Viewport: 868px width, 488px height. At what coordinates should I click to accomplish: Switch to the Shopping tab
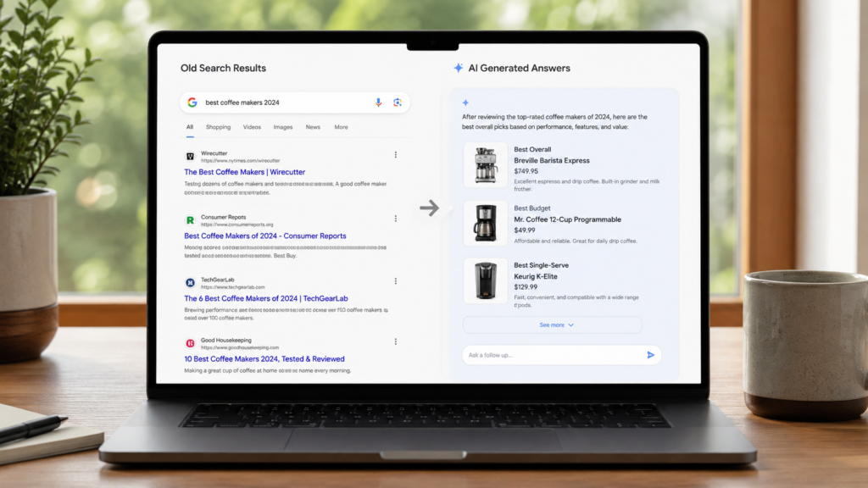[218, 127]
